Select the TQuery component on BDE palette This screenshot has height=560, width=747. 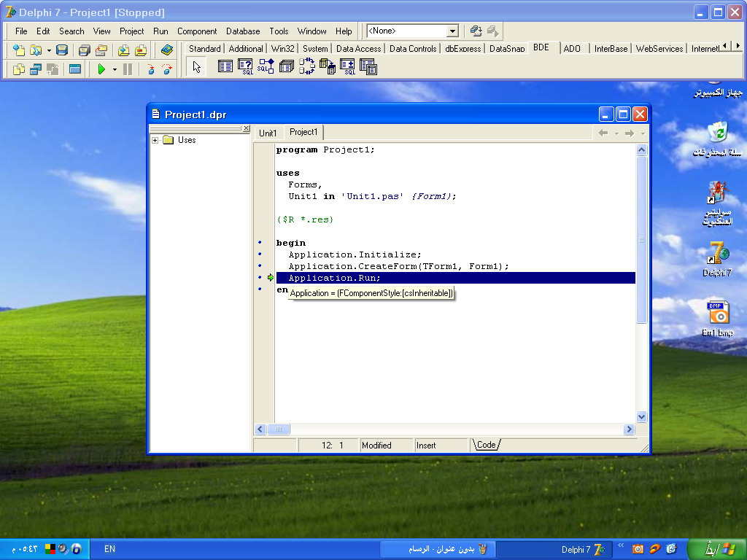245,66
